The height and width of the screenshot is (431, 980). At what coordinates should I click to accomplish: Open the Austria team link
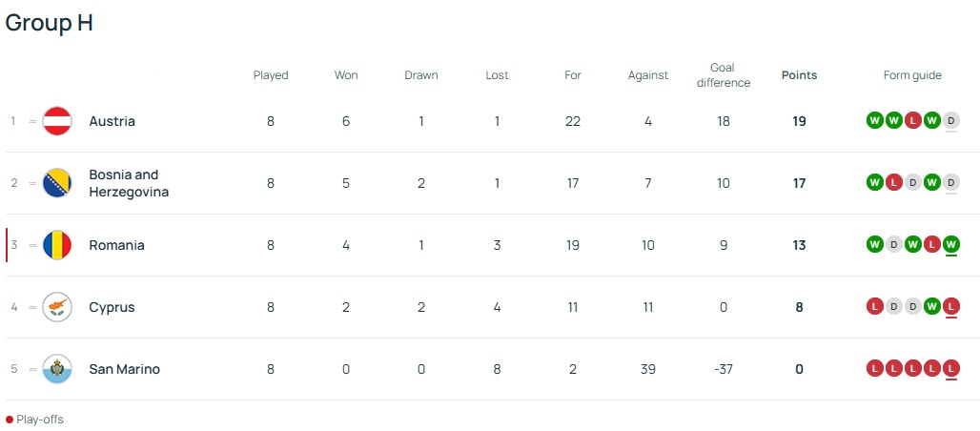point(112,121)
